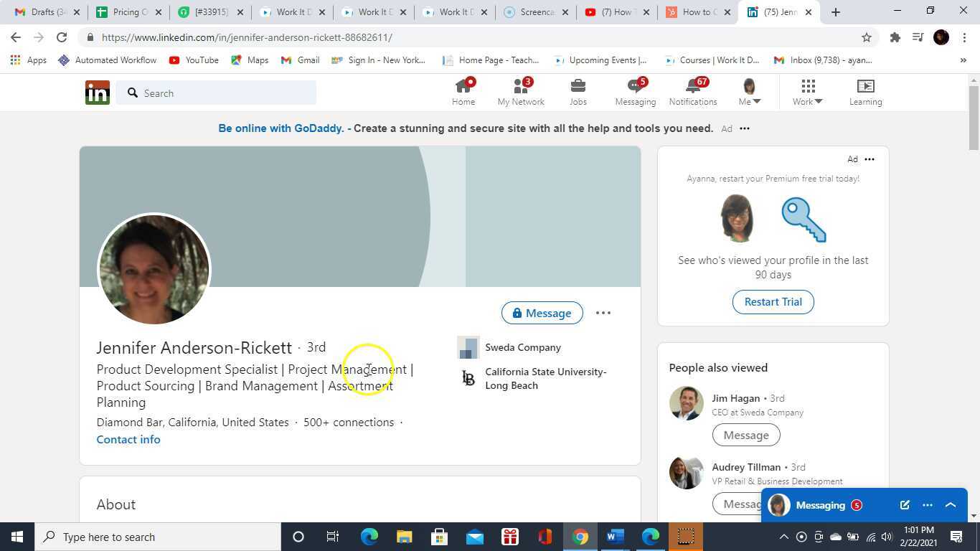Select the My Network icon
Screen dimensions: 980x551
click(x=520, y=91)
